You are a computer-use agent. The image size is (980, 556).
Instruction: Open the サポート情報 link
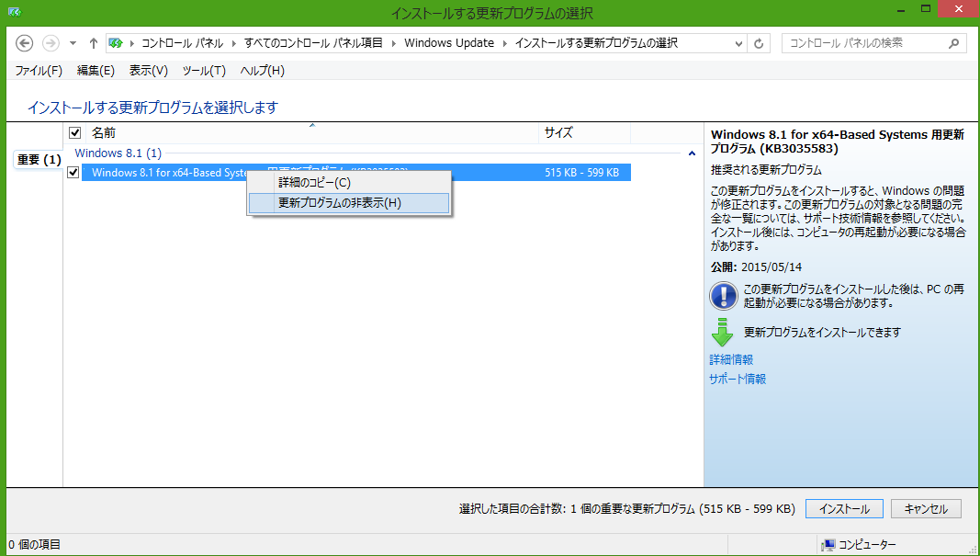coord(738,379)
